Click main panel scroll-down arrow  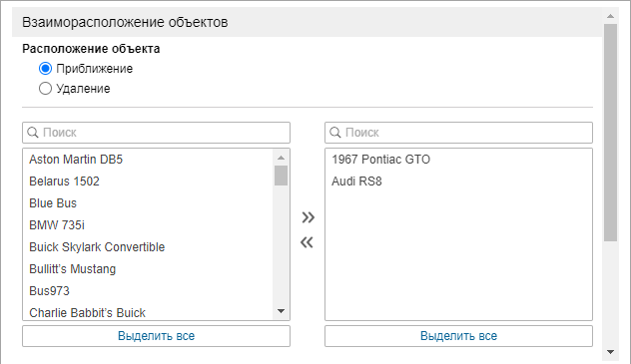click(610, 352)
